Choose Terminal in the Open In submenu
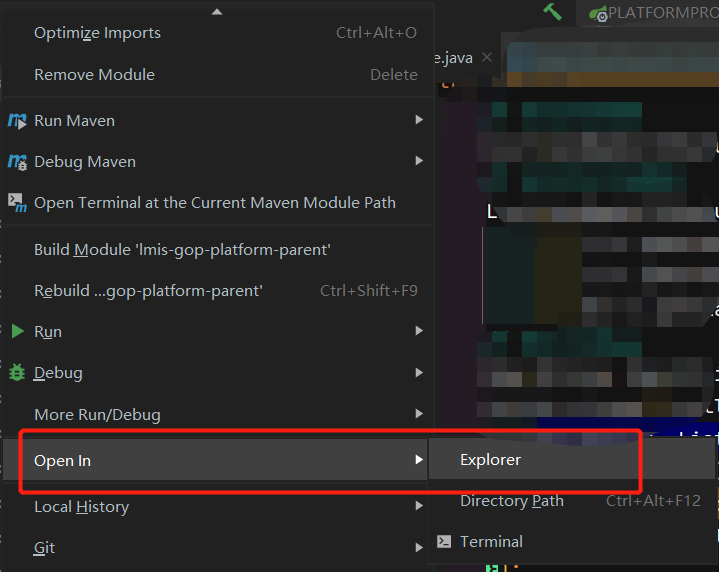Image resolution: width=719 pixels, height=572 pixels. click(571, 542)
